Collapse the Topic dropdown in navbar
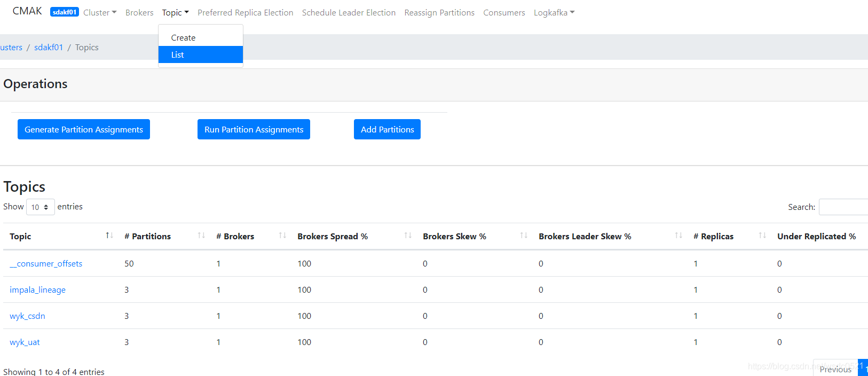This screenshot has width=868, height=376. 176,12
